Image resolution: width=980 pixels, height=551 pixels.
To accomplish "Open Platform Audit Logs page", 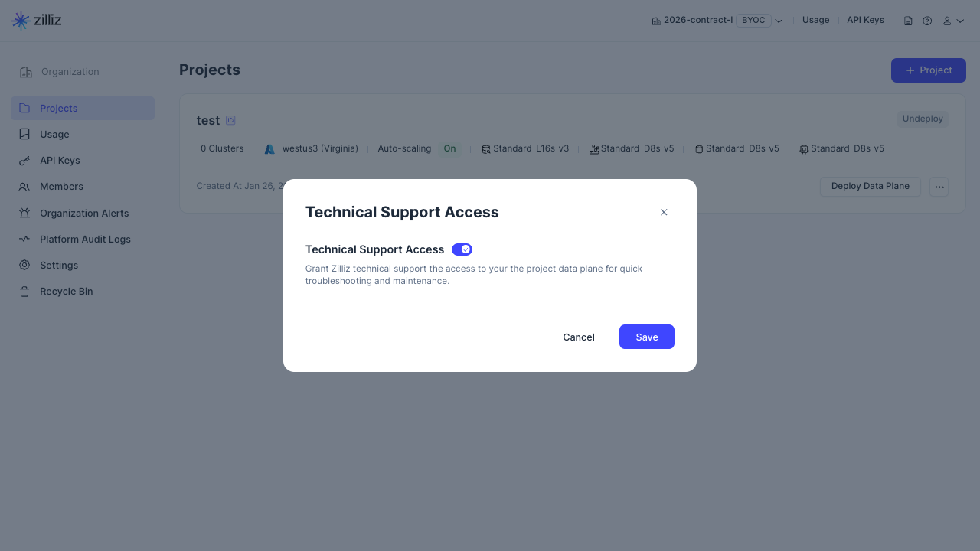I will [x=85, y=240].
